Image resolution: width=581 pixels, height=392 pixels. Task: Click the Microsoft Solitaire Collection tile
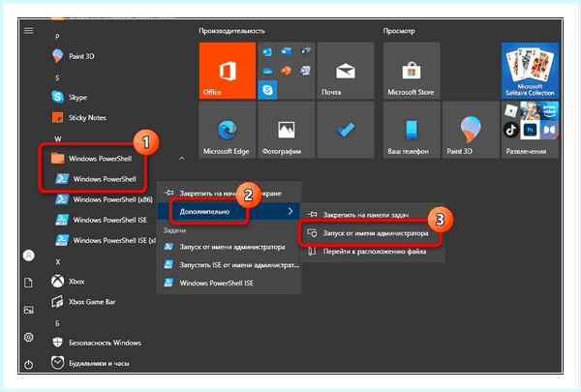click(x=530, y=71)
